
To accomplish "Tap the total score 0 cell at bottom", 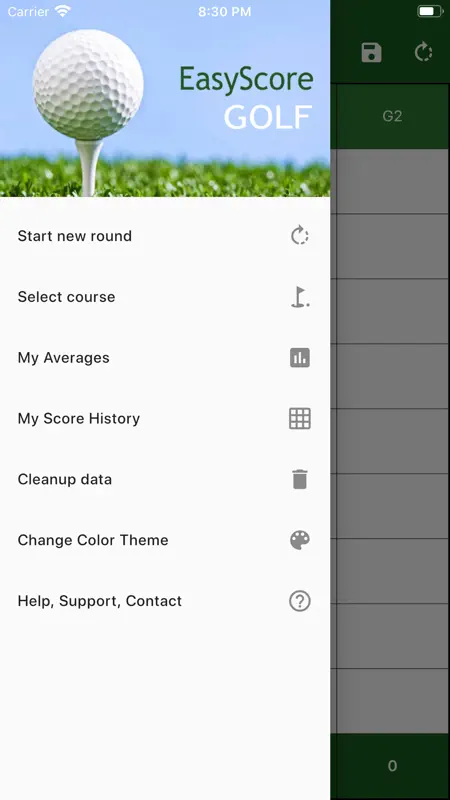I will [391, 765].
